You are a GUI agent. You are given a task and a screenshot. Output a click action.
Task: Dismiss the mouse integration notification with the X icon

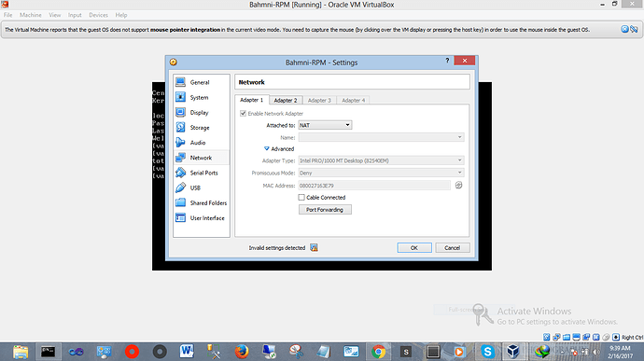(x=624, y=29)
